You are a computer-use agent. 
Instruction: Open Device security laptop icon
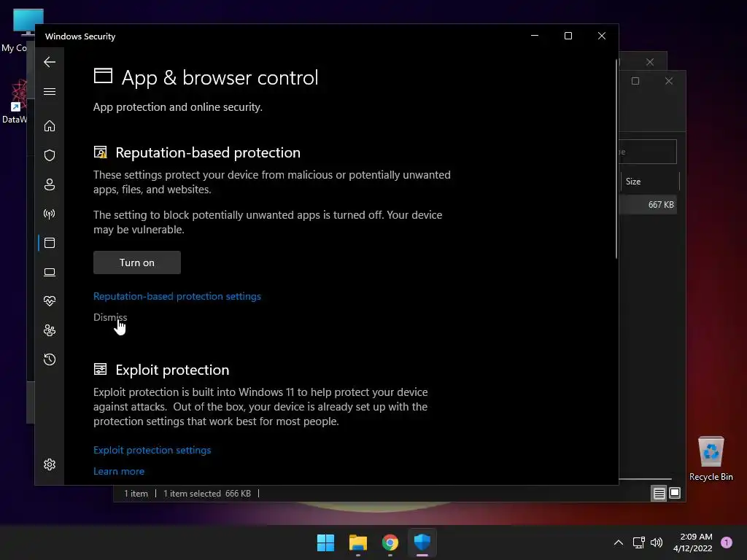click(50, 272)
